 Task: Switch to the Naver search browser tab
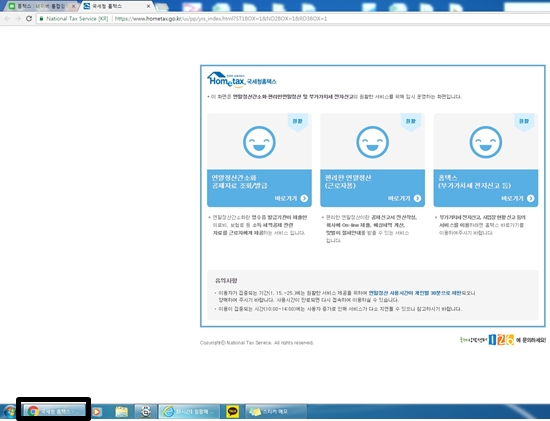41,6
